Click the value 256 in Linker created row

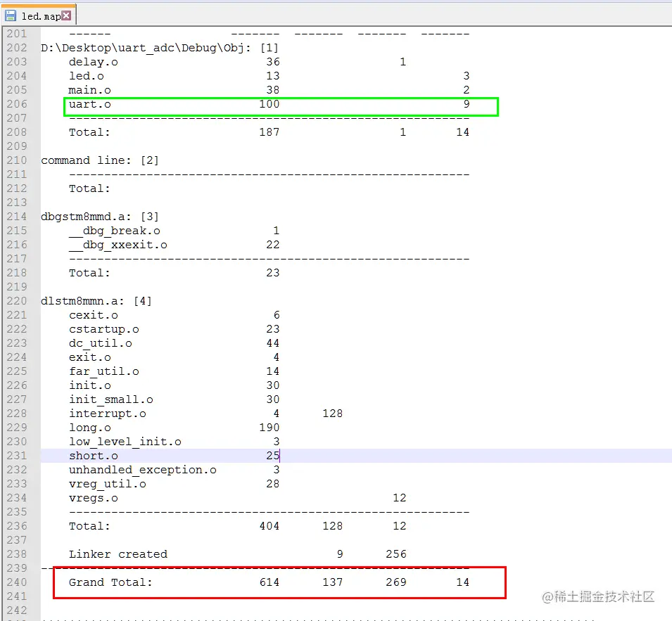pyautogui.click(x=396, y=554)
